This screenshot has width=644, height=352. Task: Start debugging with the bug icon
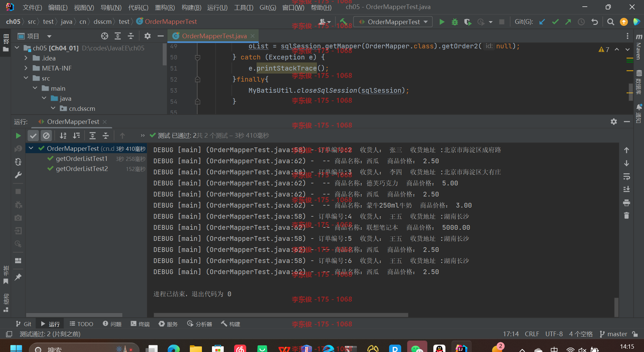(x=455, y=22)
